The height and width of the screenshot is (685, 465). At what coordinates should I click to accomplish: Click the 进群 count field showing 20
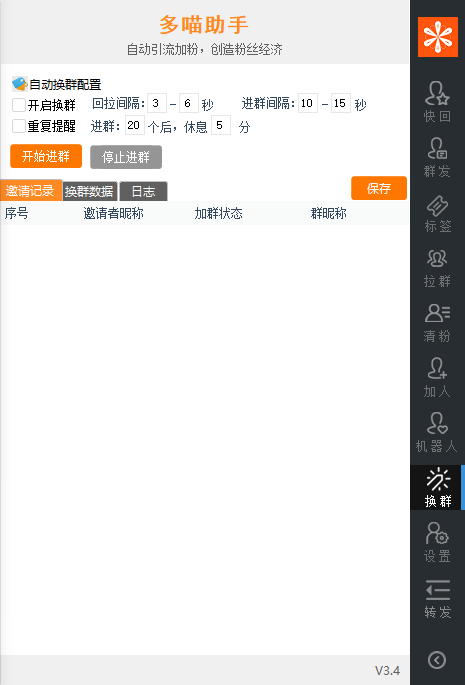click(x=135, y=125)
